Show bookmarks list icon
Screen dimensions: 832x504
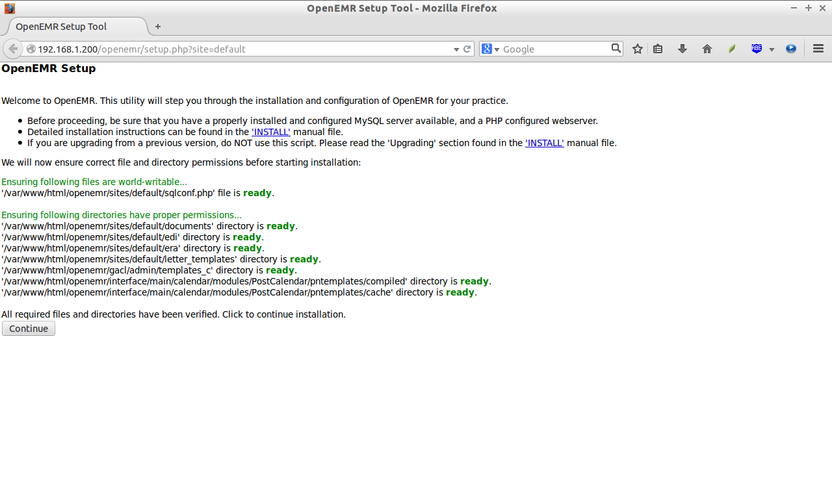click(658, 49)
